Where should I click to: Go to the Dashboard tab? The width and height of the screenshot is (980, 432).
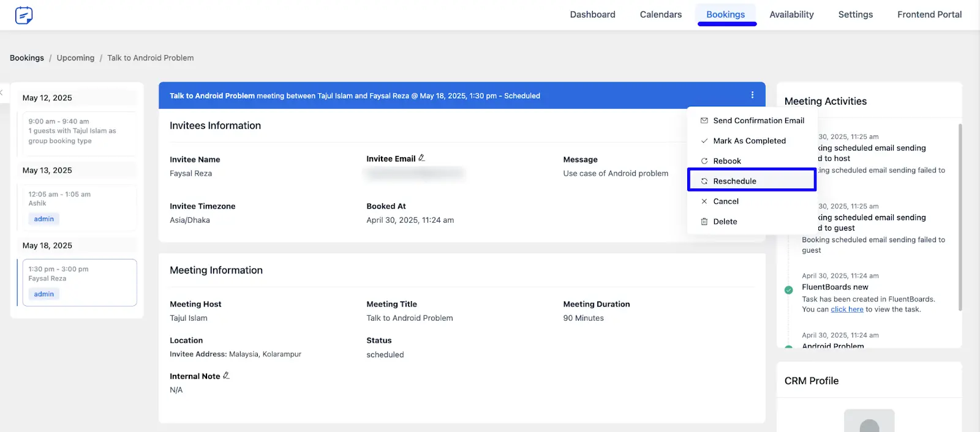tap(592, 15)
